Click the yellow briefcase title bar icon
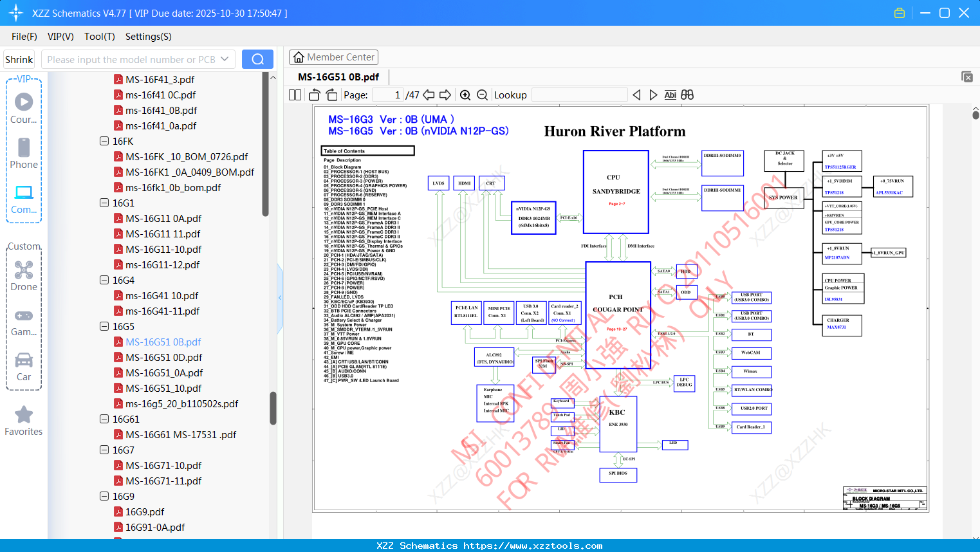This screenshot has width=980, height=552. tap(900, 13)
